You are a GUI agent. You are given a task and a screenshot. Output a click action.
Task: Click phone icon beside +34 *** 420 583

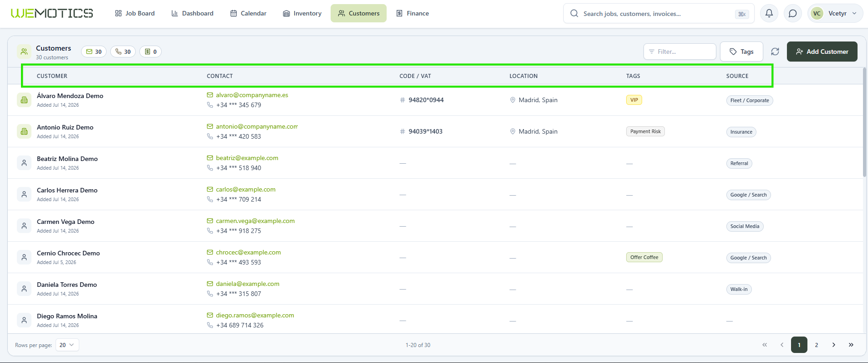(210, 136)
